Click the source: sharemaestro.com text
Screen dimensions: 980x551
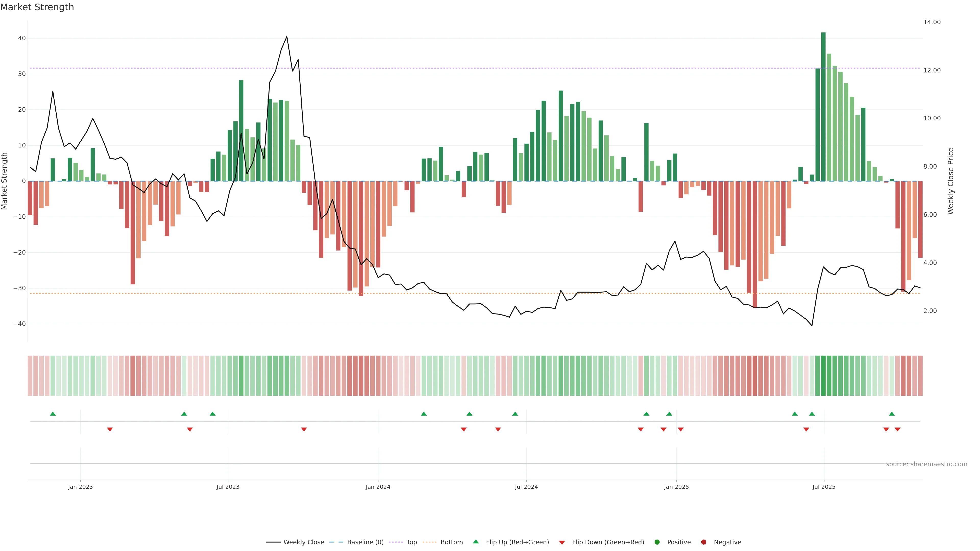click(x=926, y=464)
